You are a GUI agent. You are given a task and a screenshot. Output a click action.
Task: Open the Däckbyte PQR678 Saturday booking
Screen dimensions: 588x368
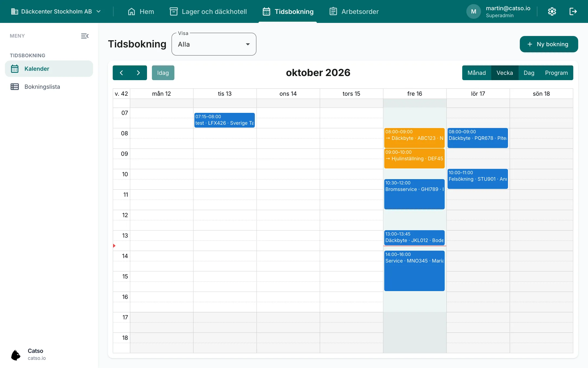[478, 138]
